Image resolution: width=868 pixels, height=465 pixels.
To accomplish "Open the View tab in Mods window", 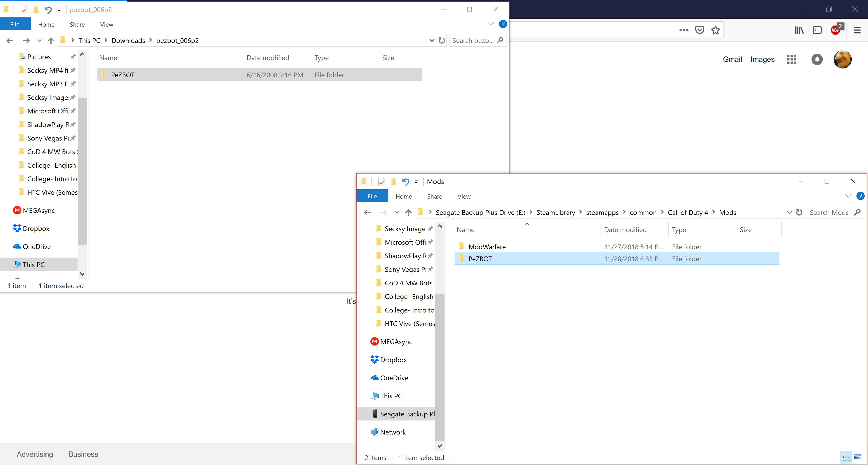I will pos(464,196).
